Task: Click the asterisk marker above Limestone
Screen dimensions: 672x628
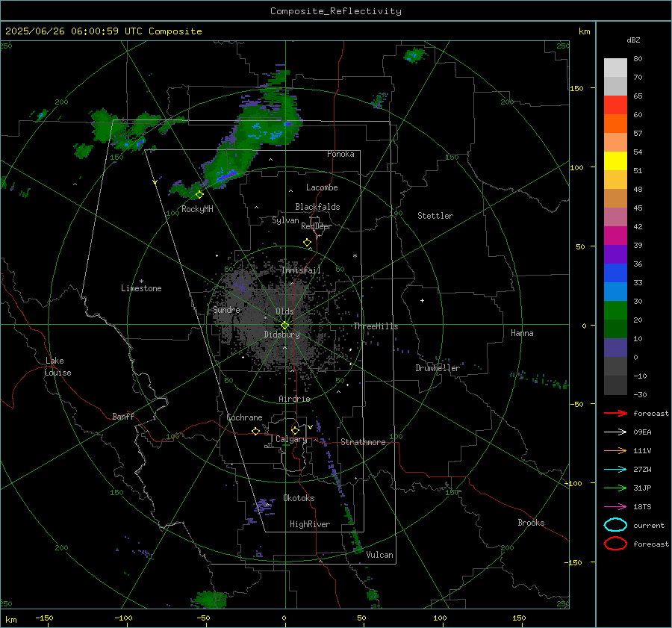Action: coord(141,282)
